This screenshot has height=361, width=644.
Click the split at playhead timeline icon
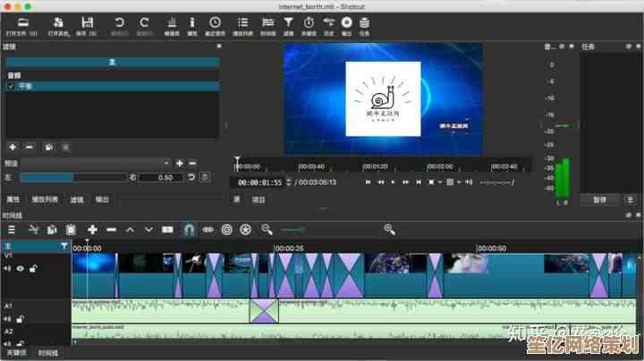[167, 230]
